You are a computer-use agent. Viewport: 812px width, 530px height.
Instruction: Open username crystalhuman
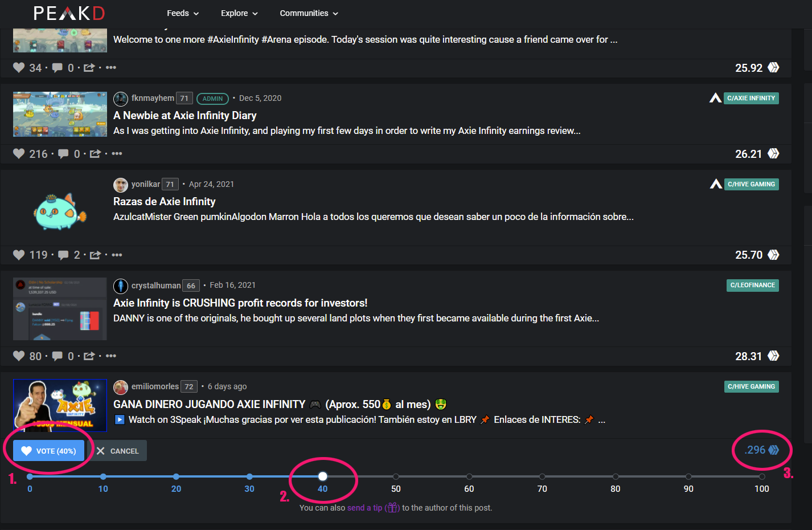[156, 285]
